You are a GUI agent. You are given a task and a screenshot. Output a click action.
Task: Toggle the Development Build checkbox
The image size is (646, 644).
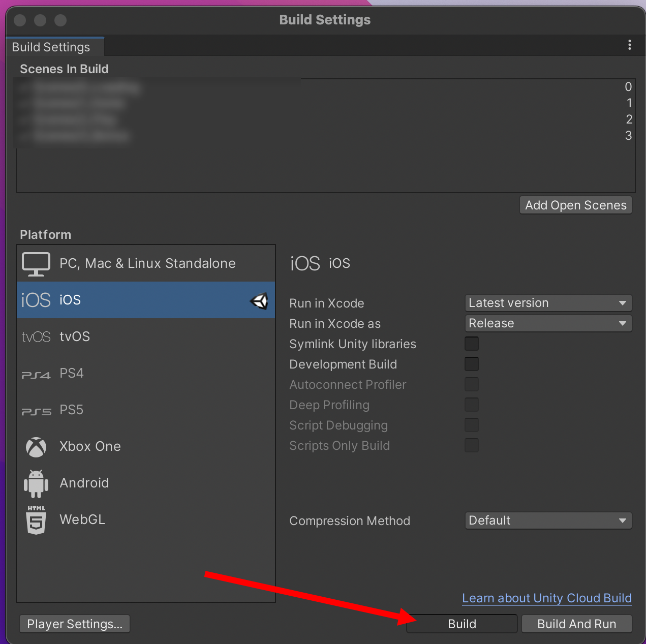[x=472, y=364]
